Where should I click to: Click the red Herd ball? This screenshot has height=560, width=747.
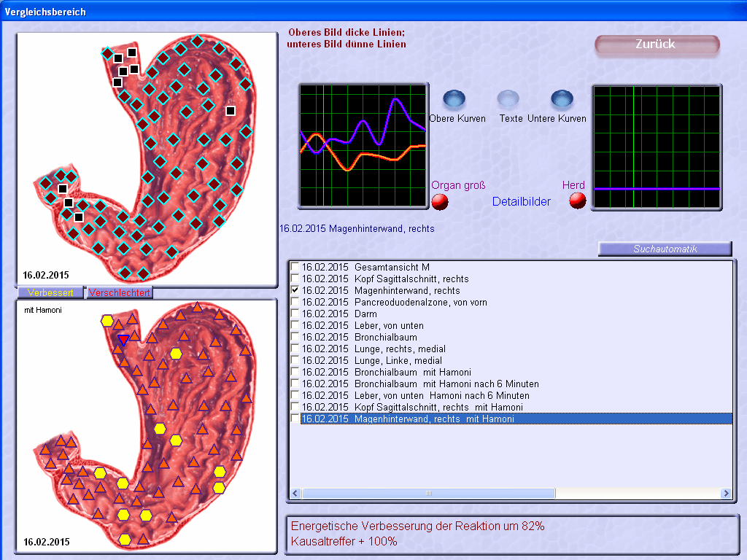578,201
